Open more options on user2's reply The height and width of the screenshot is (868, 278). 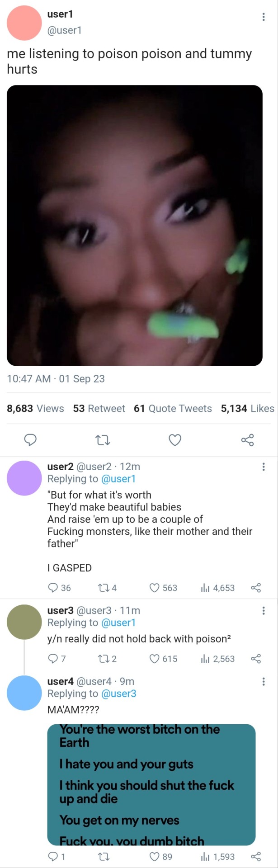point(264,467)
